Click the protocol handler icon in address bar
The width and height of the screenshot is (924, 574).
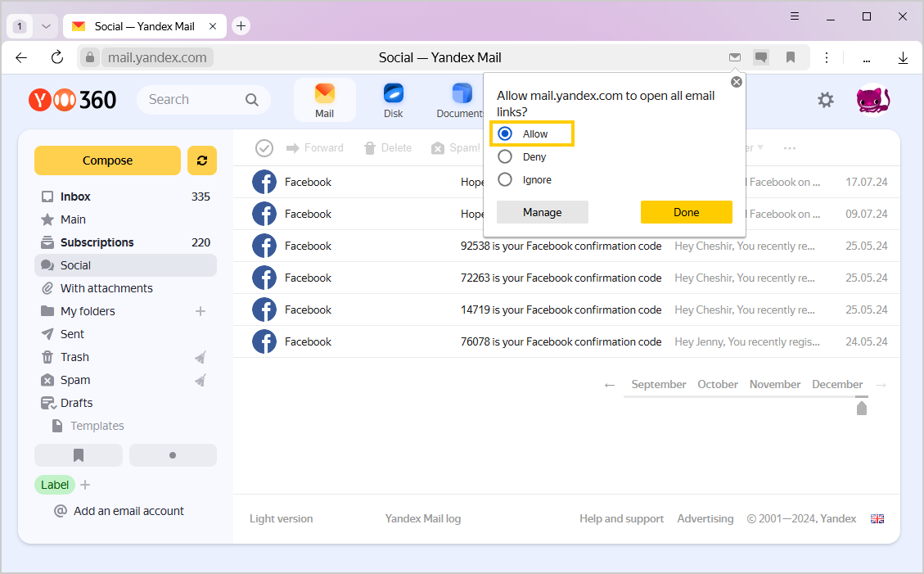click(735, 57)
